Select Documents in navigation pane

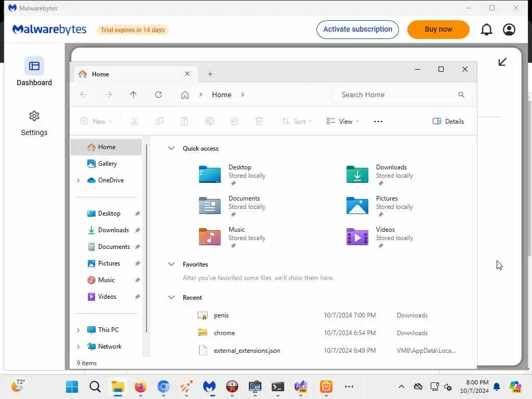click(106, 247)
